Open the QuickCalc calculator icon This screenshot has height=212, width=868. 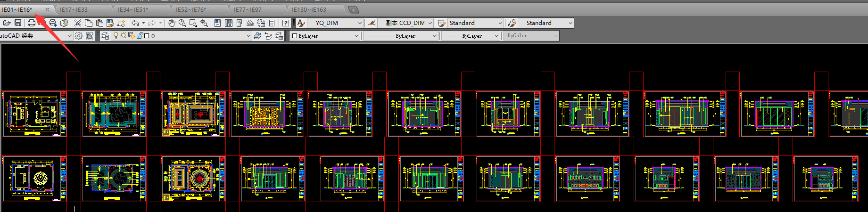coord(272,23)
